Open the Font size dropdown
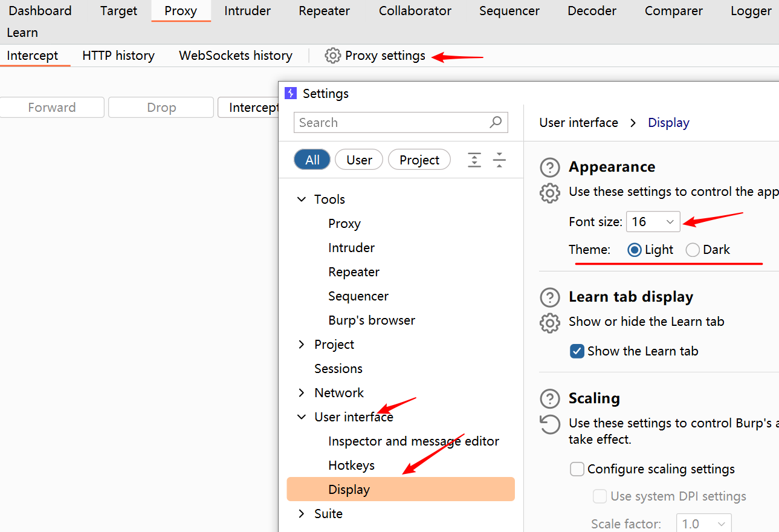 click(653, 222)
